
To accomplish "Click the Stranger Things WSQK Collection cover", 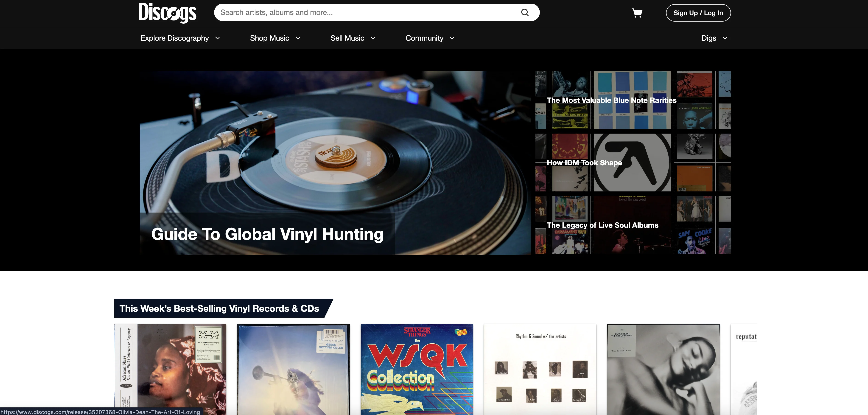I will (x=417, y=369).
